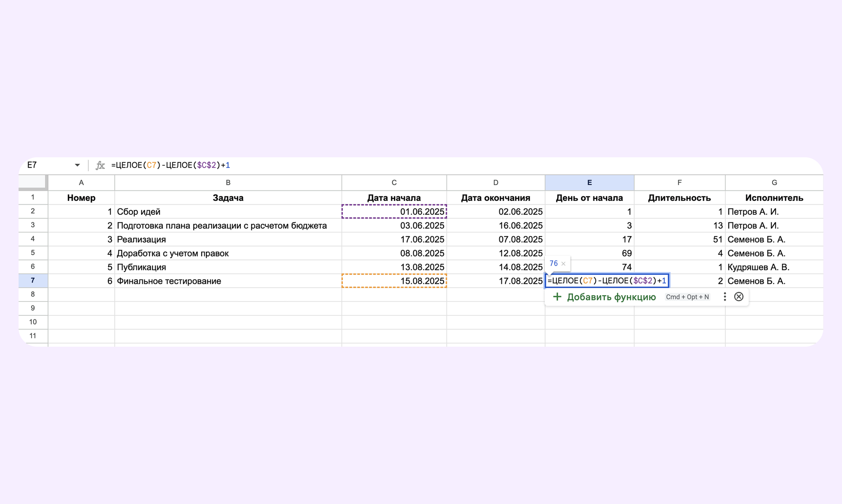Viewport: 842px width, 504px height.
Task: Select row 1 header
Action: click(x=33, y=197)
